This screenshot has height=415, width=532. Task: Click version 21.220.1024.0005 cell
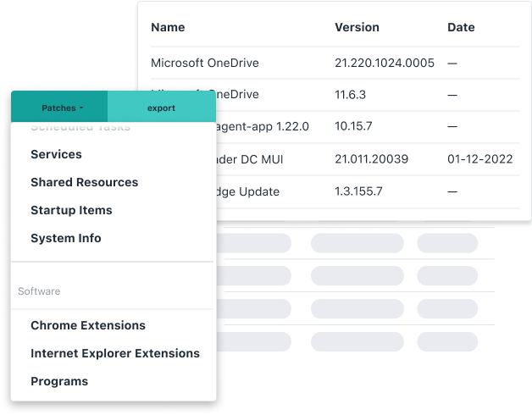coord(384,63)
